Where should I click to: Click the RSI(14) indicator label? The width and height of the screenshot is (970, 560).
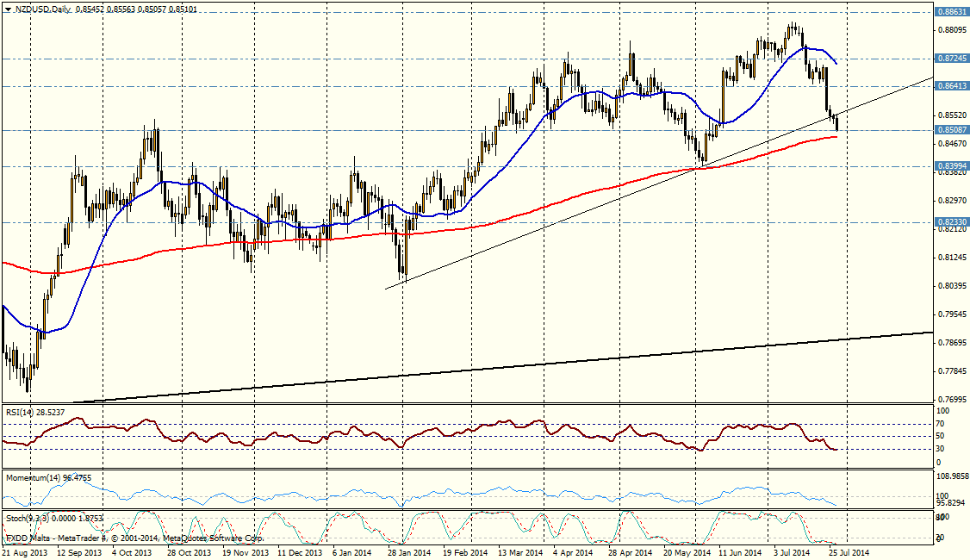21,411
